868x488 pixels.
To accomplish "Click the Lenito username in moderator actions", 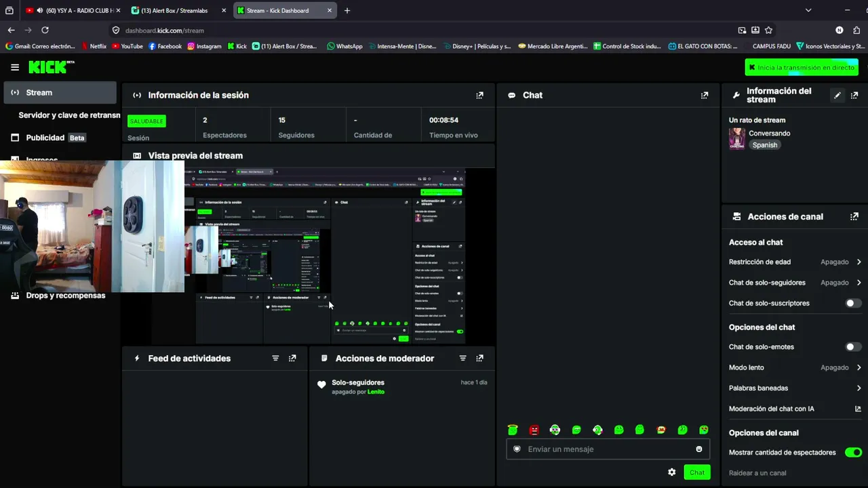I will (x=376, y=392).
